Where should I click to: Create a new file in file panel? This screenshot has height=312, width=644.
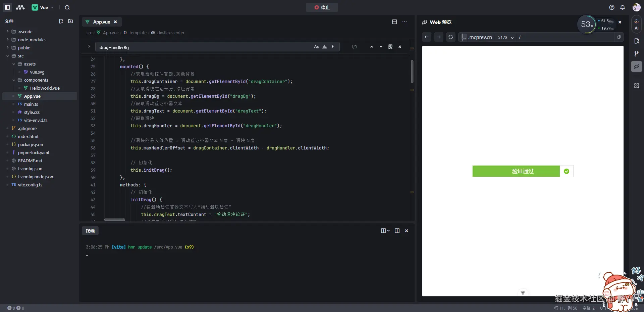point(61,21)
